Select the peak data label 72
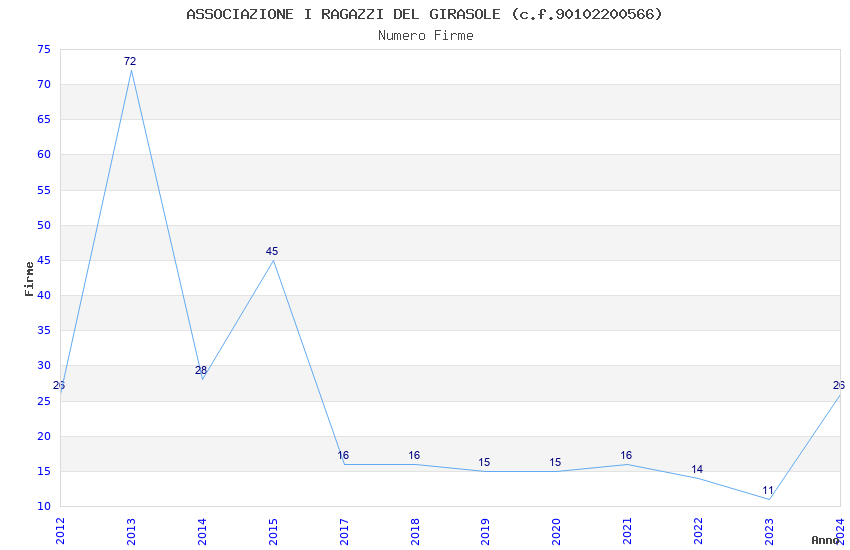 pos(130,61)
